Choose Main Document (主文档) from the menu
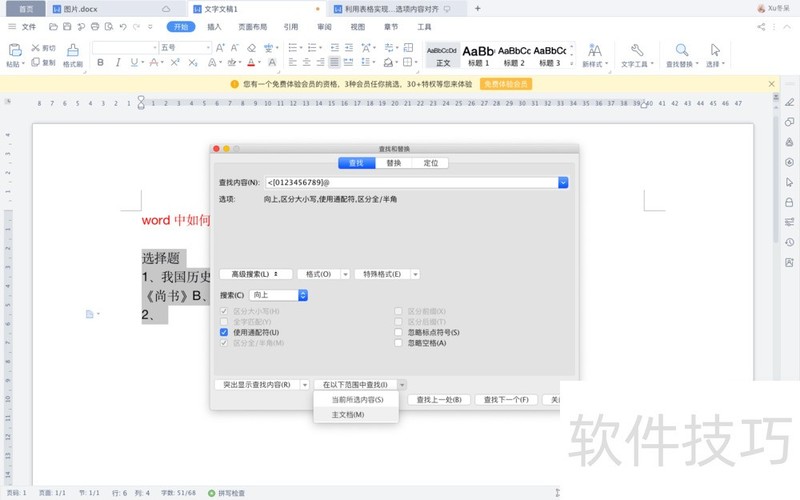The height and width of the screenshot is (500, 800). coord(348,414)
